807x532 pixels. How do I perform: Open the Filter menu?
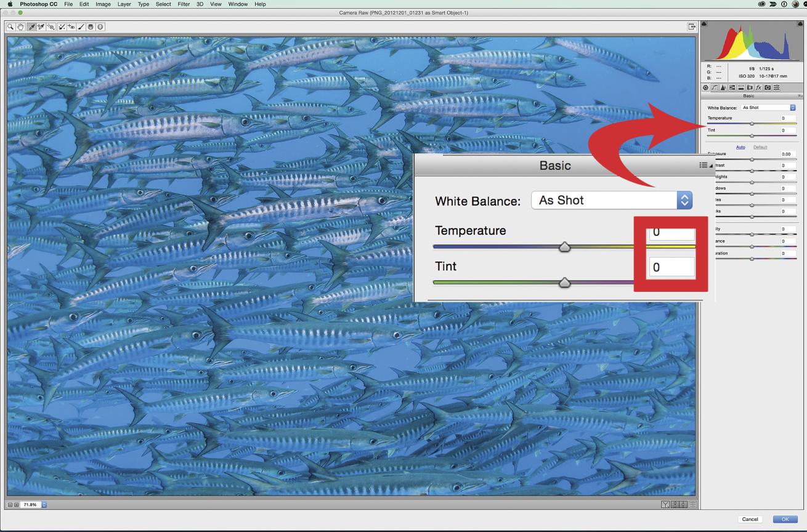(x=184, y=4)
